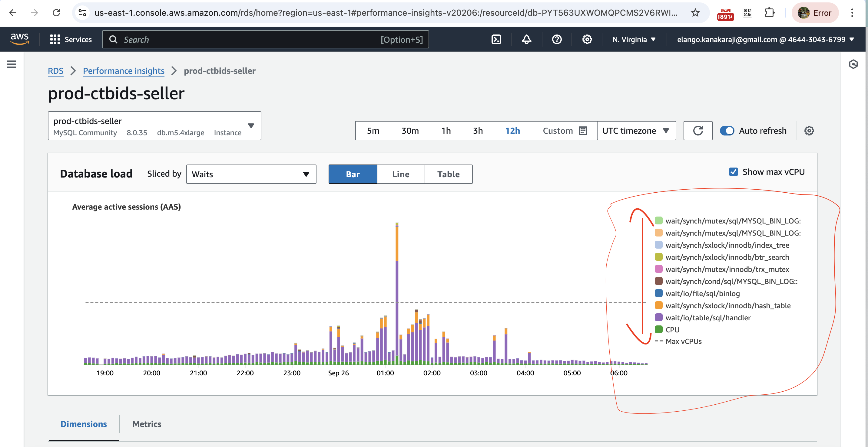
Task: Uncheck Show max vCPU checkbox
Action: click(x=733, y=172)
